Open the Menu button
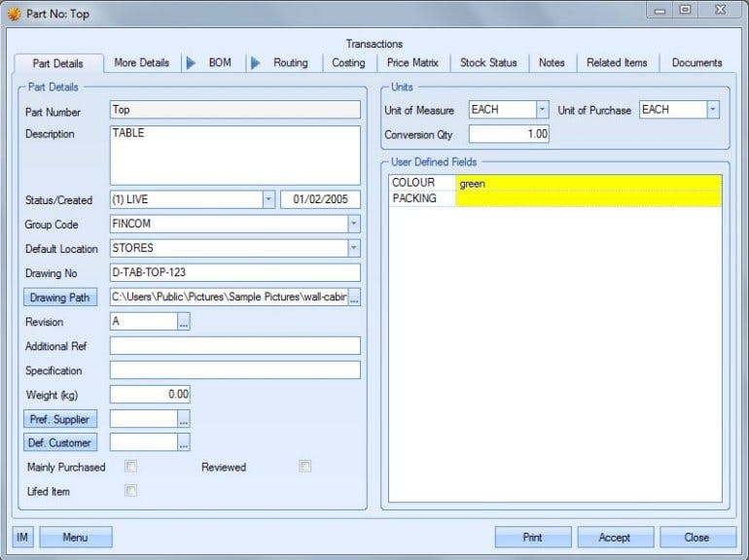 click(x=76, y=537)
